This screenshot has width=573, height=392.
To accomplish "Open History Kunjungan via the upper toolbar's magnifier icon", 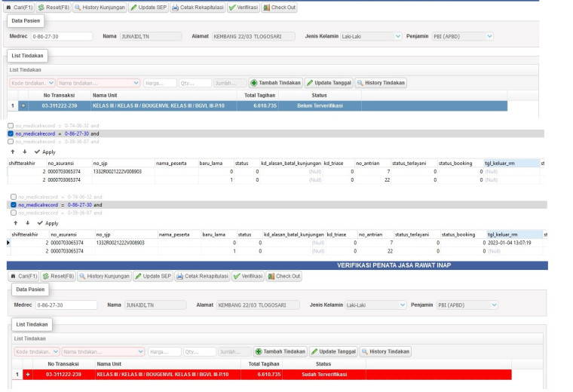I will point(78,8).
